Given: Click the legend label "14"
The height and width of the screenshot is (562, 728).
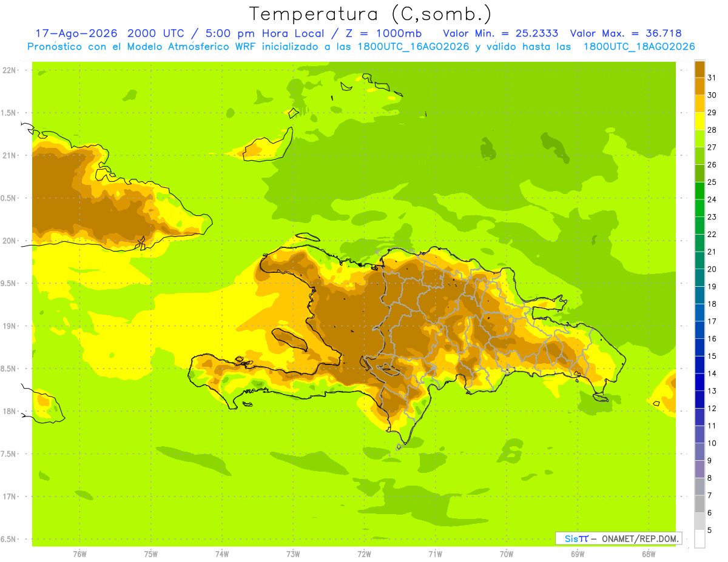Looking at the screenshot, I should (x=712, y=373).
